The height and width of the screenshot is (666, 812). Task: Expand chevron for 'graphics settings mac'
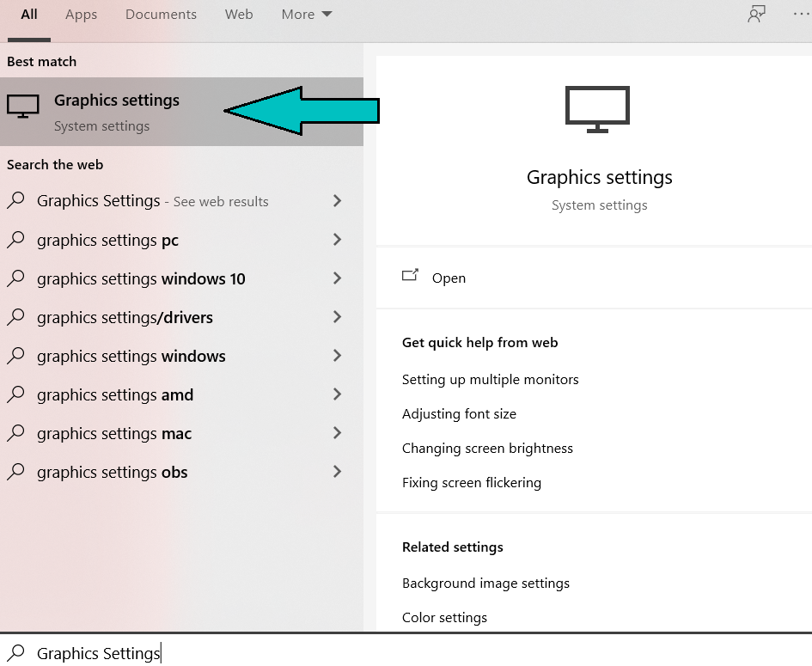coord(337,433)
